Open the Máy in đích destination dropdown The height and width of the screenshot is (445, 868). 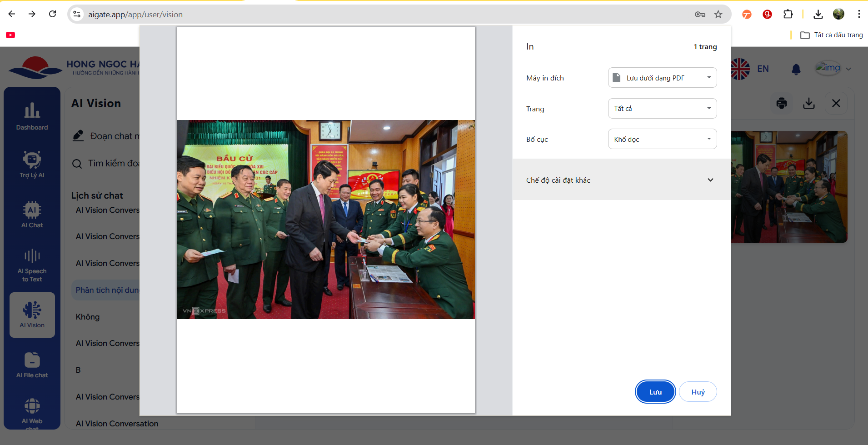pos(662,78)
